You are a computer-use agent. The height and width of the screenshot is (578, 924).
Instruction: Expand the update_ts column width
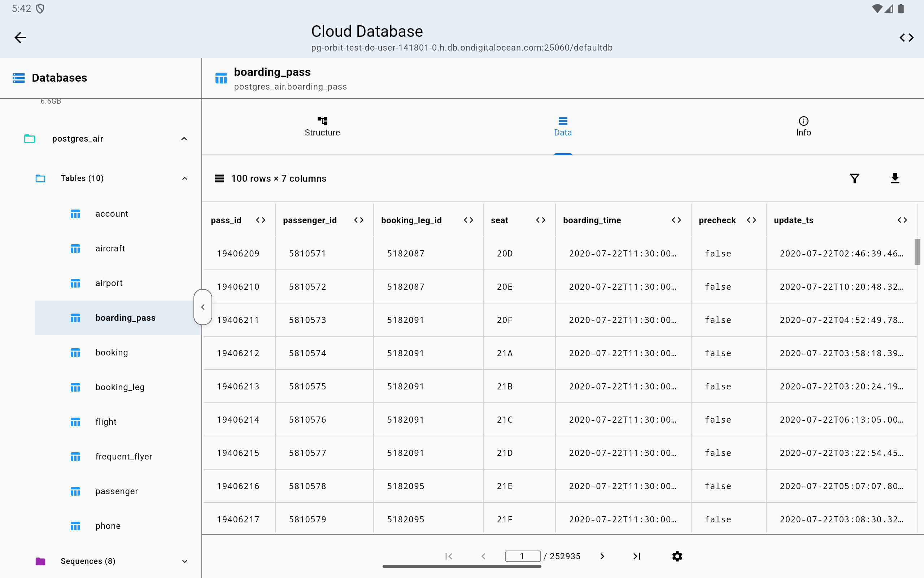coord(902,220)
